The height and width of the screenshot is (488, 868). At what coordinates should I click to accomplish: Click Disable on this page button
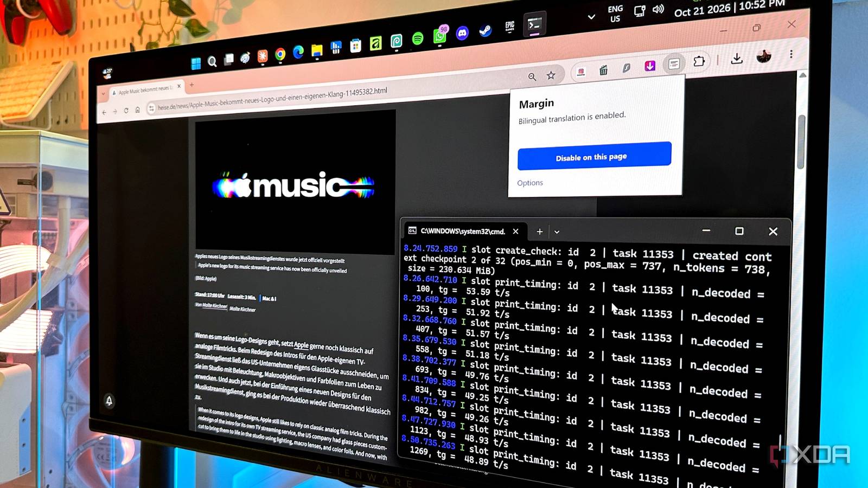[x=594, y=156]
